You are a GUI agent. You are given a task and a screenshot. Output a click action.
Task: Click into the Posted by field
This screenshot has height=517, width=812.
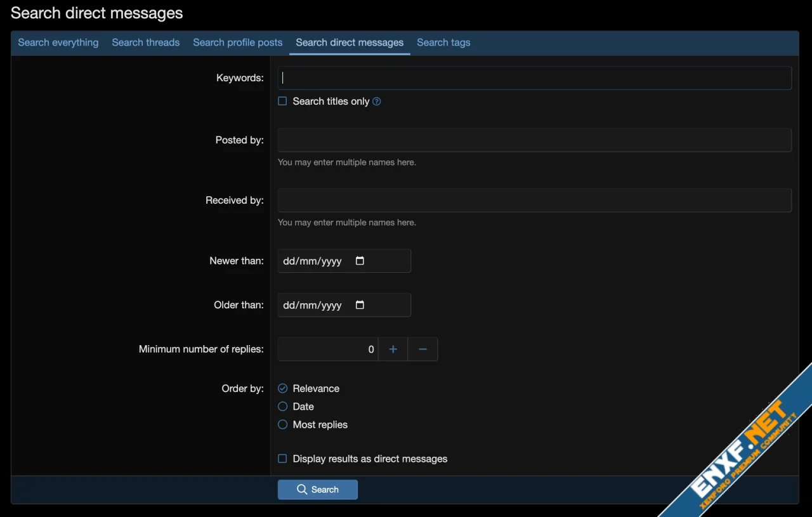tap(534, 140)
